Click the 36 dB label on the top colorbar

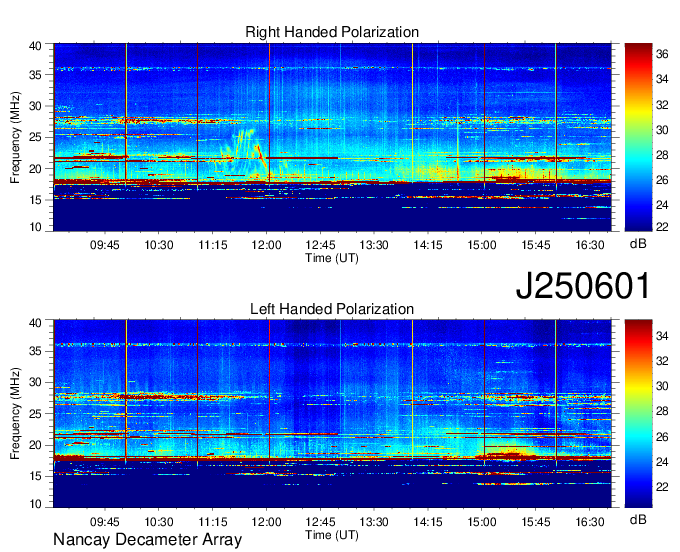coord(662,54)
